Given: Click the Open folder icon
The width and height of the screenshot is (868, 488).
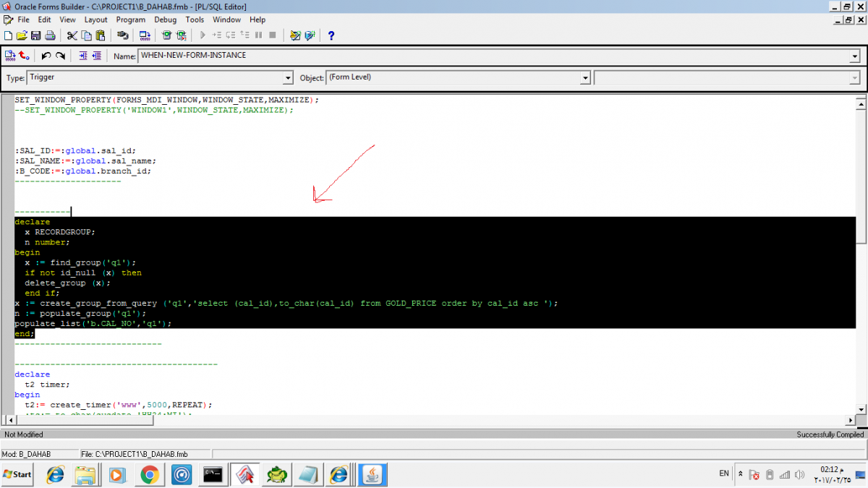Looking at the screenshot, I should [22, 35].
